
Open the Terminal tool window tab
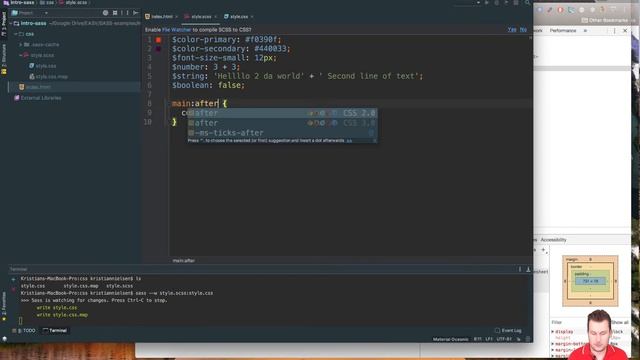coord(55,331)
